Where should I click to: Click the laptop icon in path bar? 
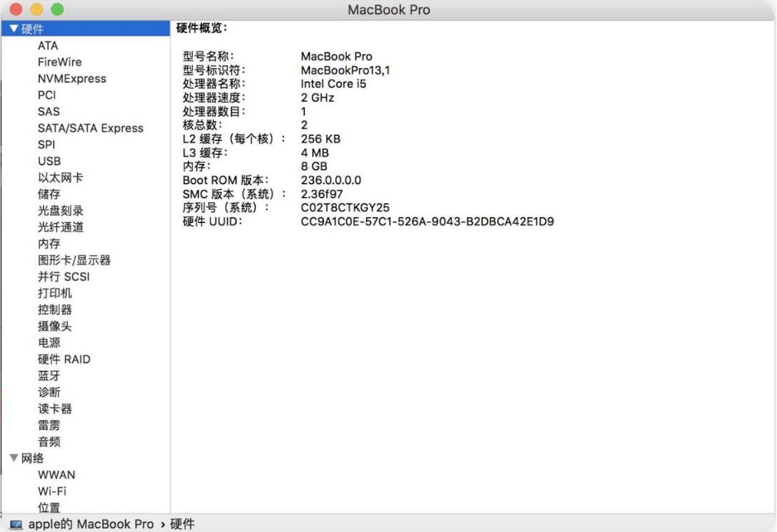[x=15, y=524]
